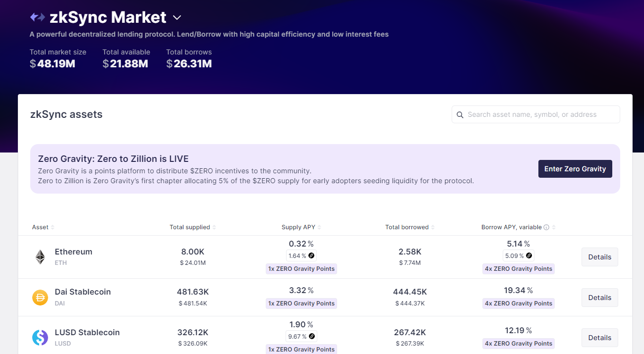The width and height of the screenshot is (644, 354).
Task: Click Dai's 1x ZERO Gravity Points tag
Action: pos(301,303)
